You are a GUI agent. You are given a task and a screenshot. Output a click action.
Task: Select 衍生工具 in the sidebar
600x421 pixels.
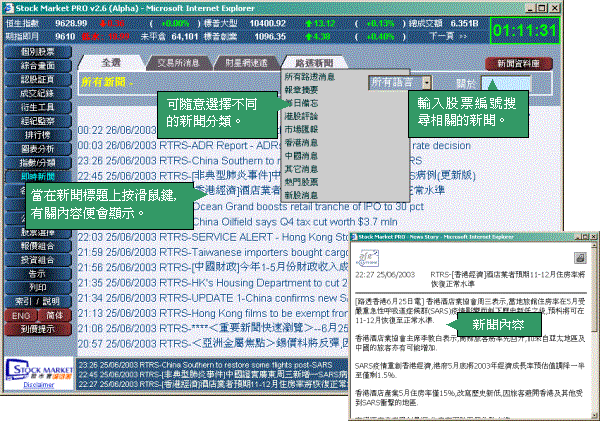tap(38, 107)
